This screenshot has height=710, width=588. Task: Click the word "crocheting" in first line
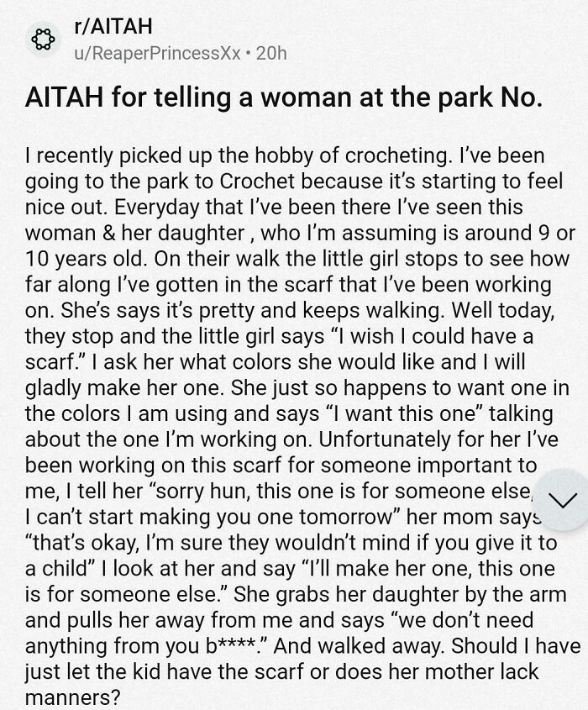(x=398, y=155)
